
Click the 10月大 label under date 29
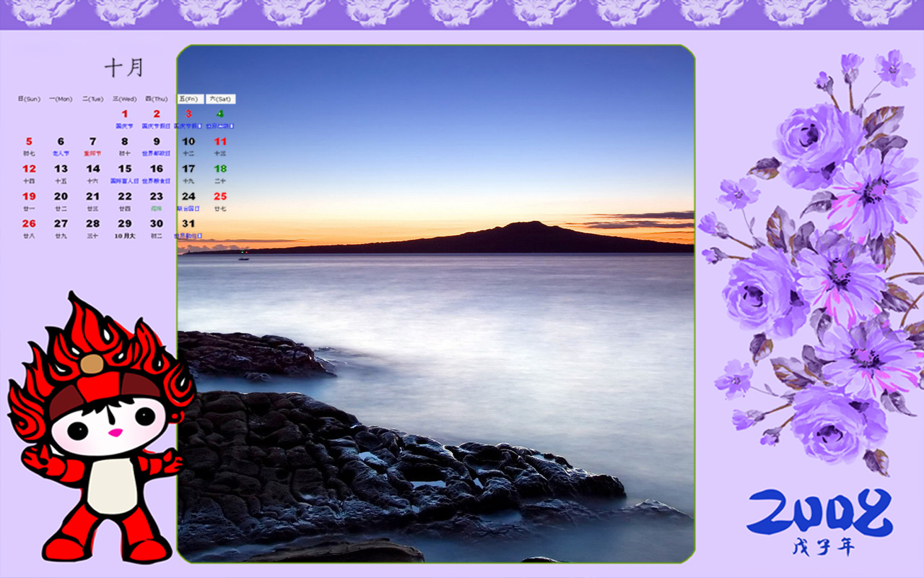124,236
